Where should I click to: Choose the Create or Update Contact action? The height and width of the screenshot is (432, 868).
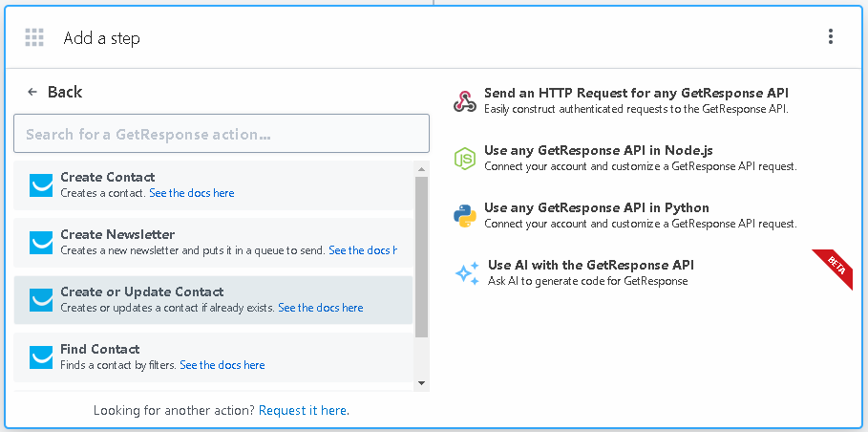tap(213, 300)
